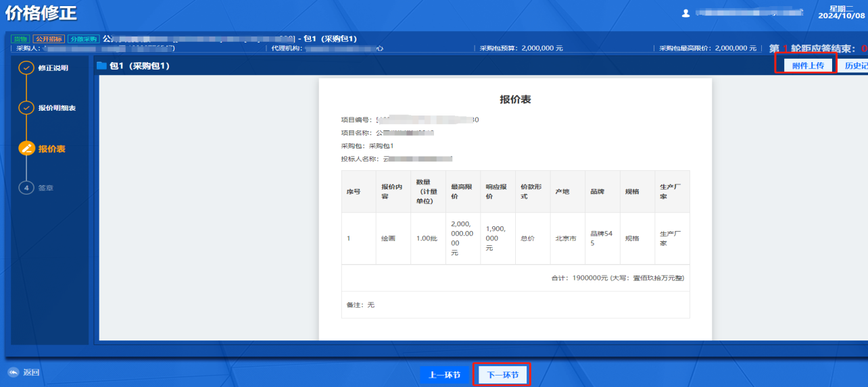Image resolution: width=868 pixels, height=387 pixels.
Task: Click the 北京市 origin cell
Action: 566,238
